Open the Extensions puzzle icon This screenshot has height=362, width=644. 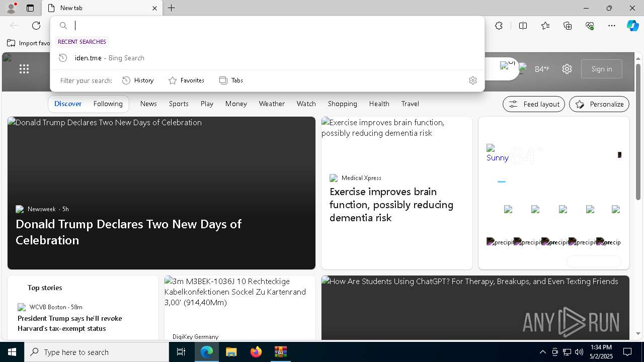tap(499, 26)
